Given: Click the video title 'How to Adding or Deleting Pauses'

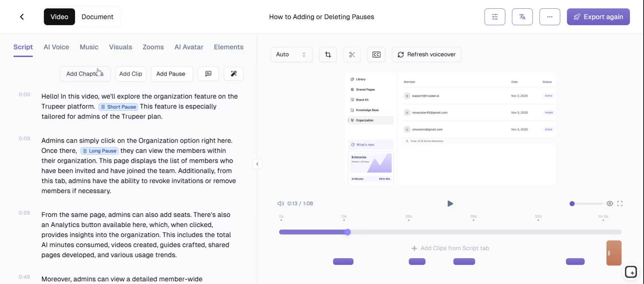Looking at the screenshot, I should coord(321,17).
